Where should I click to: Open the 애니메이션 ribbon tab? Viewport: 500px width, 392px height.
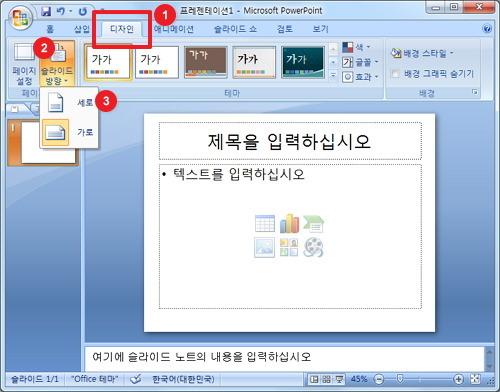point(174,29)
